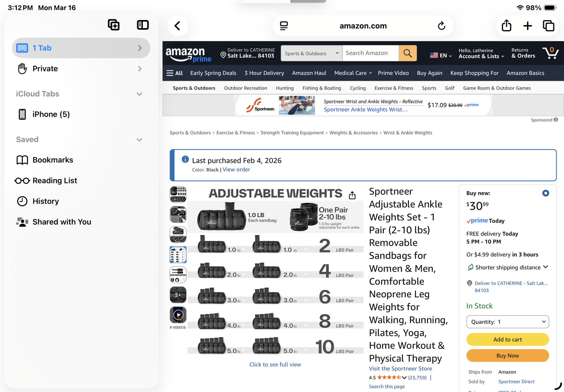
Task: Show the tab overview icon
Action: point(548,26)
